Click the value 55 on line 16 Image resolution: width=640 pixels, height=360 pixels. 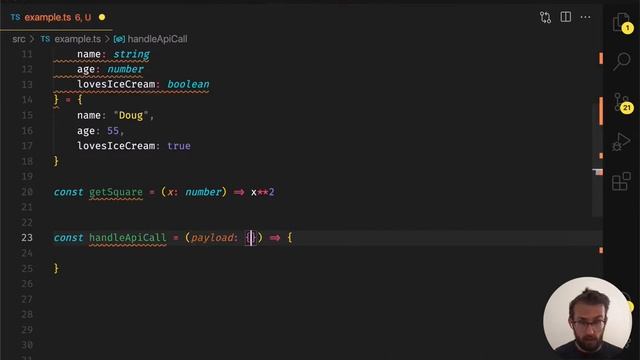coord(113,131)
